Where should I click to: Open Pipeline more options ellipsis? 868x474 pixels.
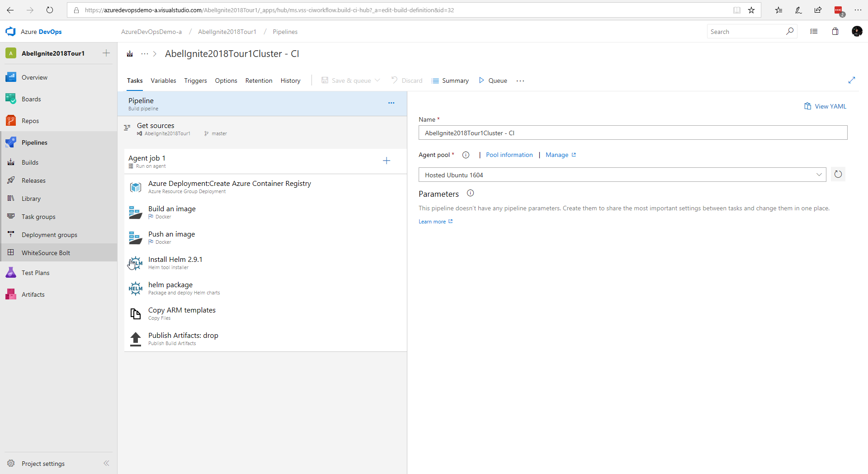(x=391, y=103)
